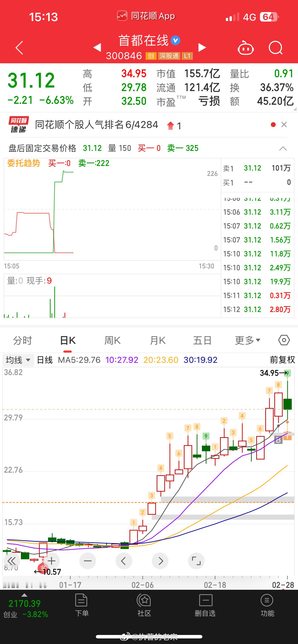Switch to next stock with right triangle

pos(202,47)
